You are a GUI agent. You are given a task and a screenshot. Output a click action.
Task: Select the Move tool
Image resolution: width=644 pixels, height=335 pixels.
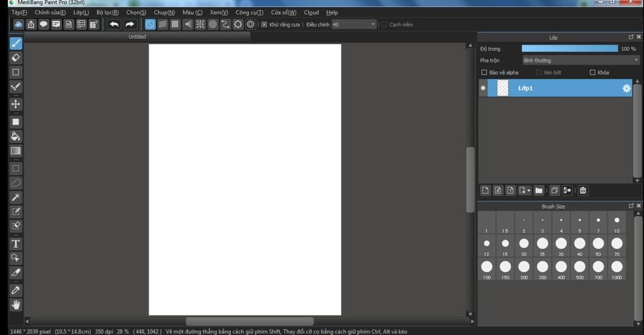[x=16, y=104]
